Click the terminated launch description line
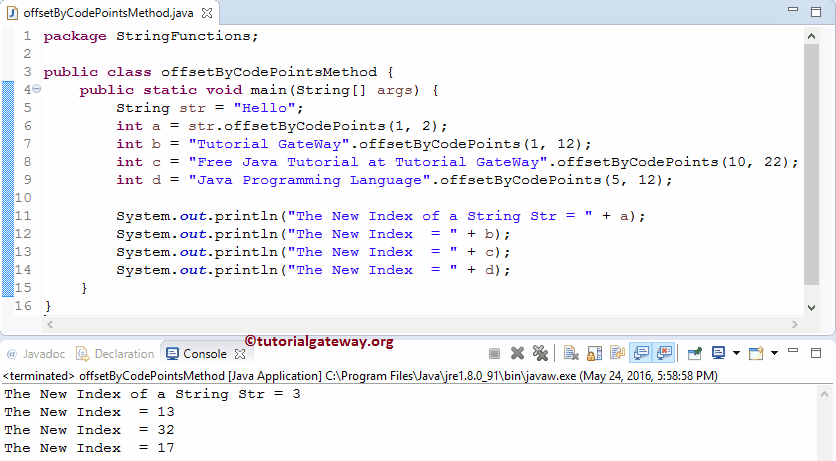The height and width of the screenshot is (461, 836). [x=360, y=376]
